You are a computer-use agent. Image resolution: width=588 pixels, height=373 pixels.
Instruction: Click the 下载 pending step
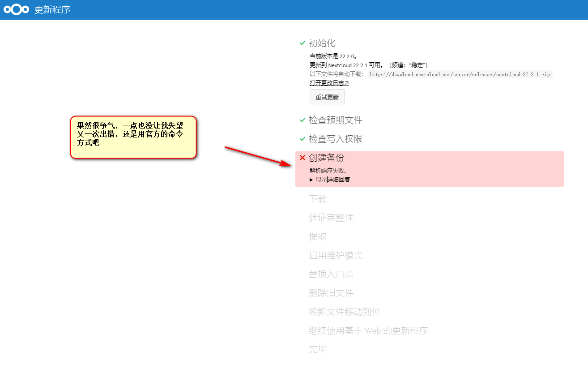tap(318, 199)
